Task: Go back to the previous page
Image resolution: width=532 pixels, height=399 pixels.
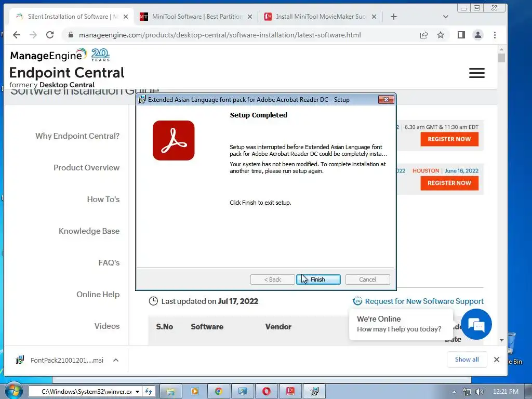Action: 16,35
